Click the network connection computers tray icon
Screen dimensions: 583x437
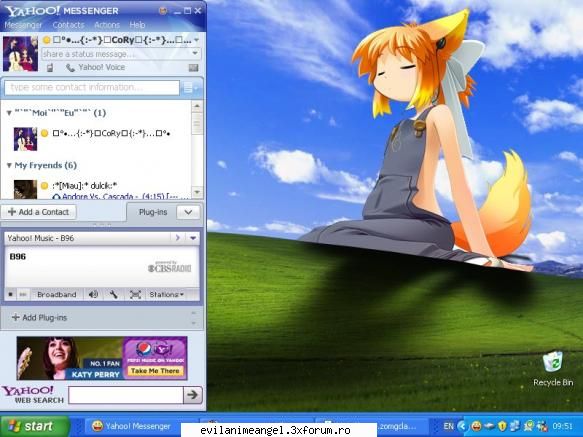pyautogui.click(x=515, y=426)
